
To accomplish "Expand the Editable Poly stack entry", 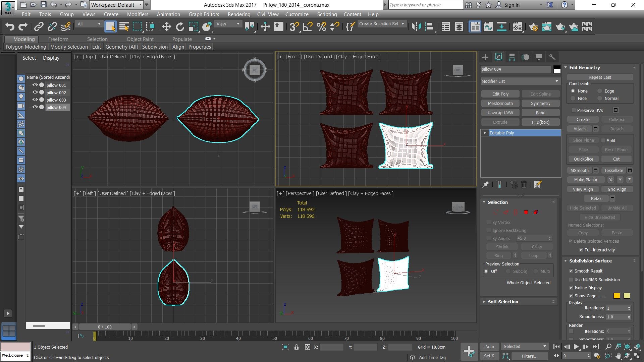I will click(485, 133).
